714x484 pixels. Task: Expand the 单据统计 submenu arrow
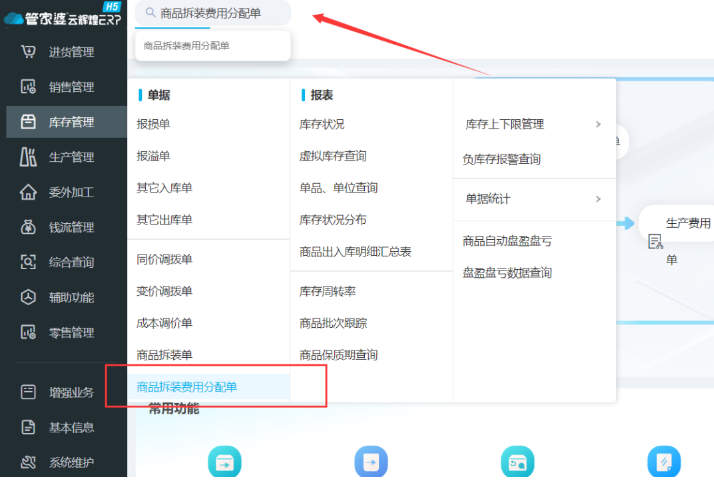tap(598, 199)
